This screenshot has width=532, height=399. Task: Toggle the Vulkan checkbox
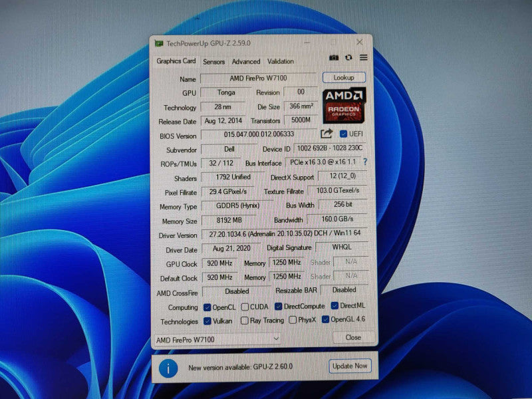coord(207,321)
